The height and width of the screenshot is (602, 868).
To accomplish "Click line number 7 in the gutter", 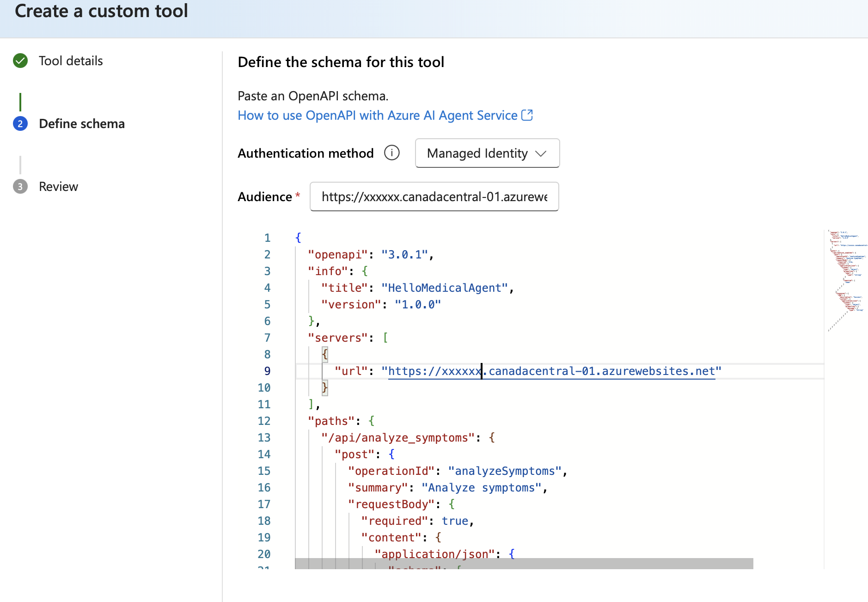I will [267, 338].
